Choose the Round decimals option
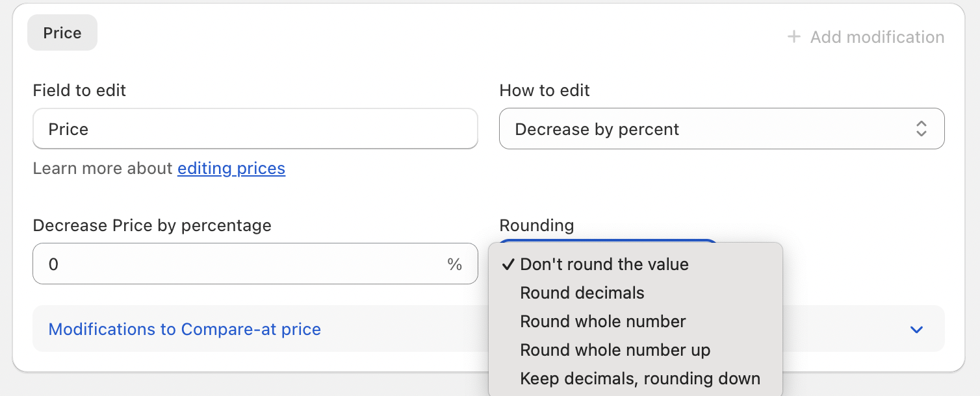 tap(582, 293)
